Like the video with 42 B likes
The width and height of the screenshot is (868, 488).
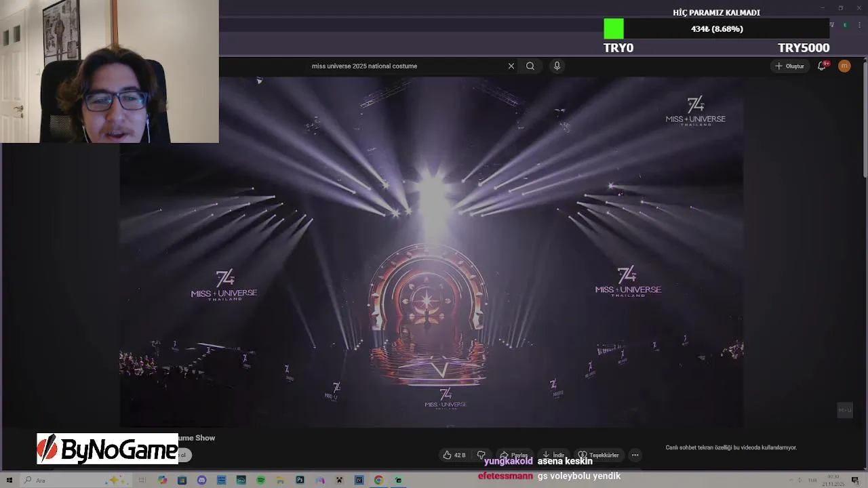454,455
